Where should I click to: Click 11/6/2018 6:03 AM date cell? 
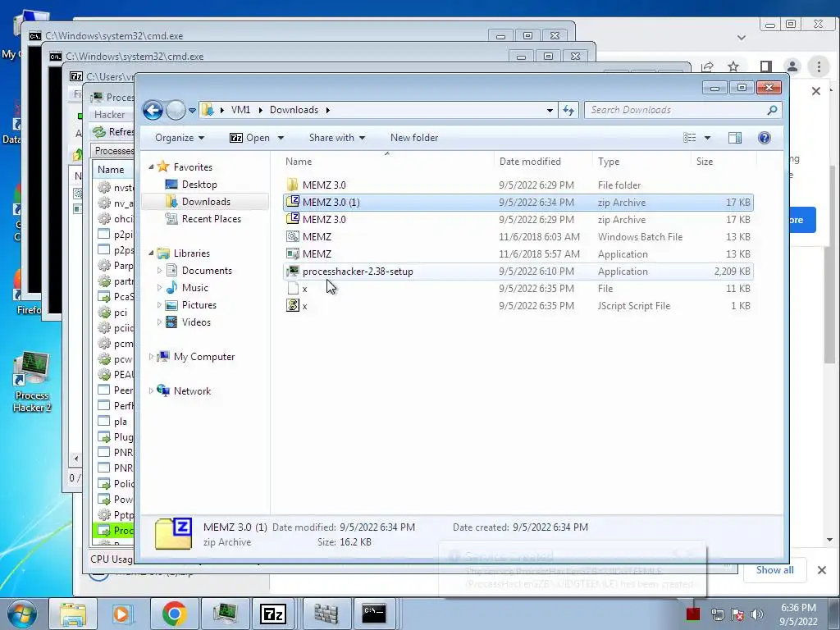[x=539, y=236]
